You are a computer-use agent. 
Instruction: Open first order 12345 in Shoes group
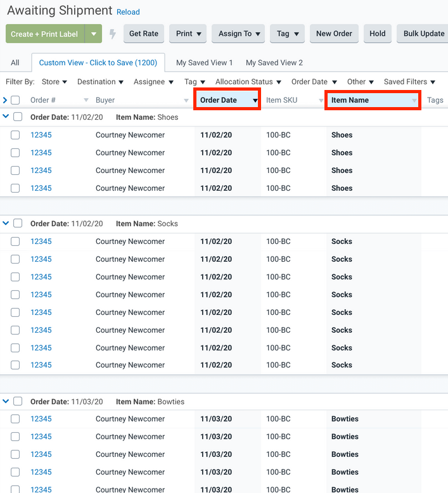pyautogui.click(x=41, y=135)
